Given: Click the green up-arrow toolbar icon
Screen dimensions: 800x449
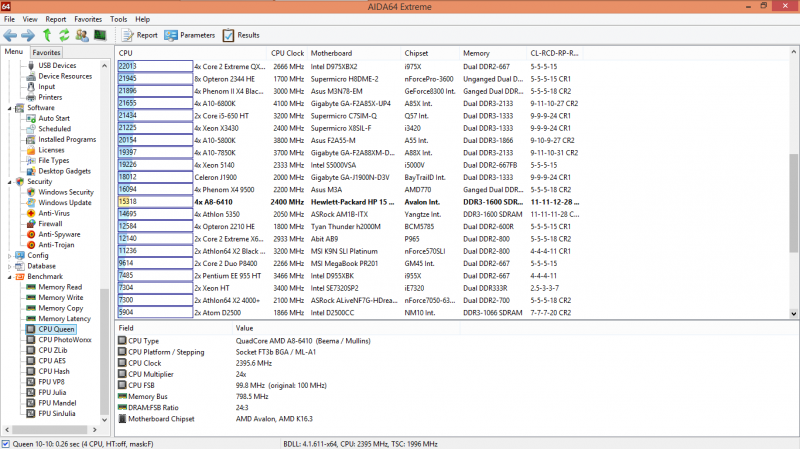Looking at the screenshot, I should 47,35.
